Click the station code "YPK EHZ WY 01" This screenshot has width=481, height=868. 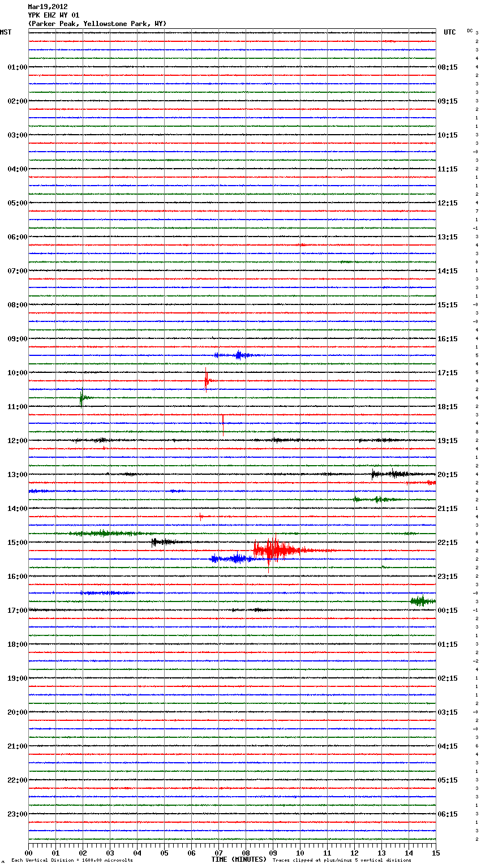pos(54,15)
